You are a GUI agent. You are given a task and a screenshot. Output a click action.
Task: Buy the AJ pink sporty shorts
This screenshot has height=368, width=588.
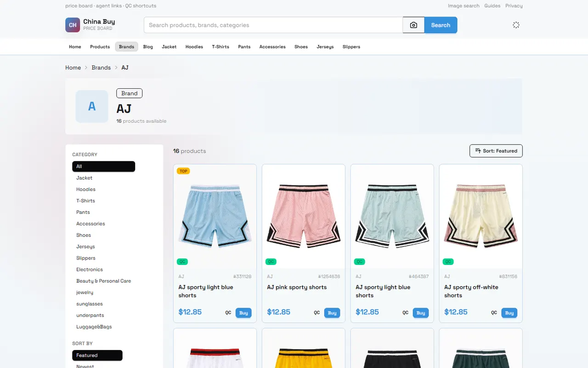(332, 313)
